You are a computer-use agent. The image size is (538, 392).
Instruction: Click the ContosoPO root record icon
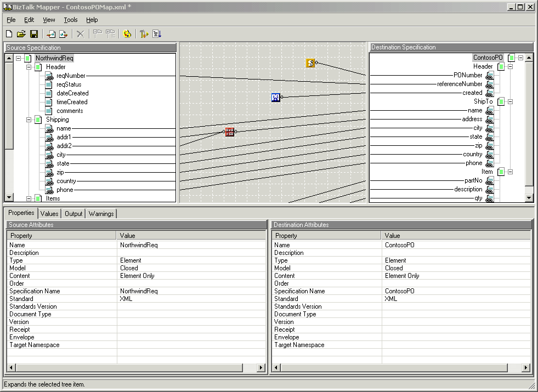tap(511, 58)
